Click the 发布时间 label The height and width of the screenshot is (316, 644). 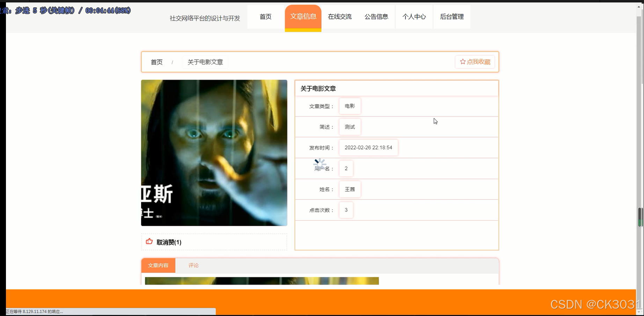(x=321, y=148)
